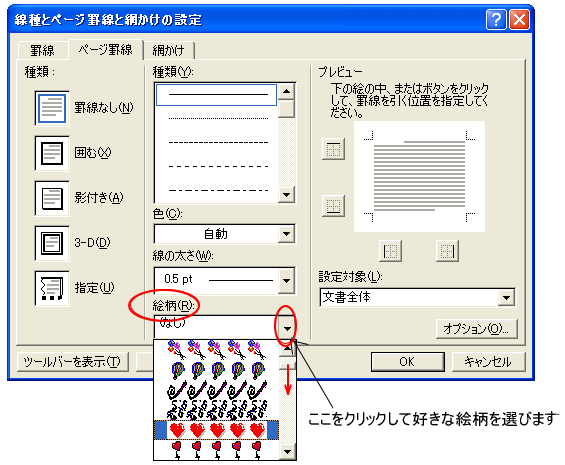
Task: Choose the confetti streamer art pattern
Action: 216,409
